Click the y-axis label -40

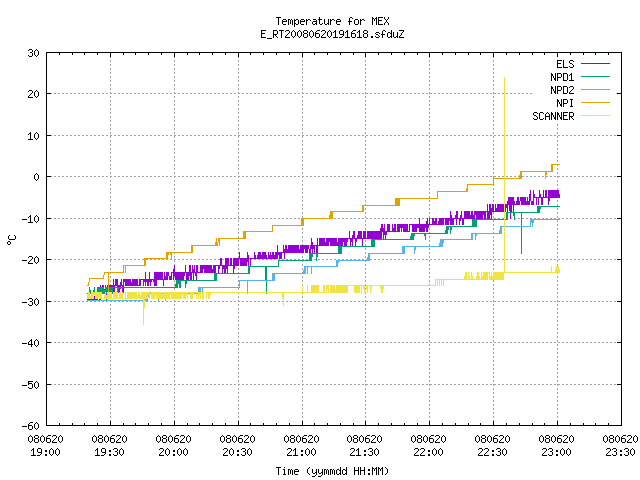31,343
